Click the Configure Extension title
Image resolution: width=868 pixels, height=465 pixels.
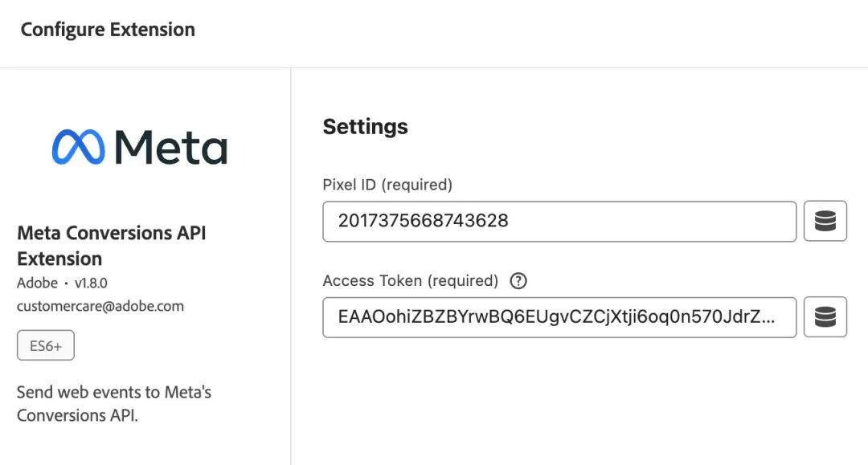(106, 29)
